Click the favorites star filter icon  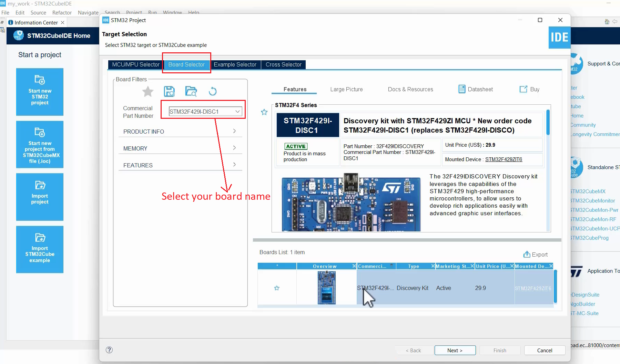pyautogui.click(x=148, y=92)
